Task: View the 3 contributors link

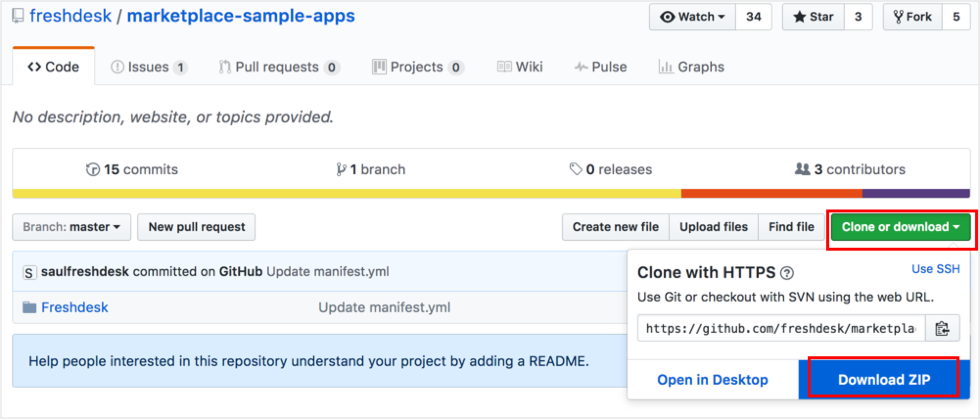Action: [x=850, y=169]
